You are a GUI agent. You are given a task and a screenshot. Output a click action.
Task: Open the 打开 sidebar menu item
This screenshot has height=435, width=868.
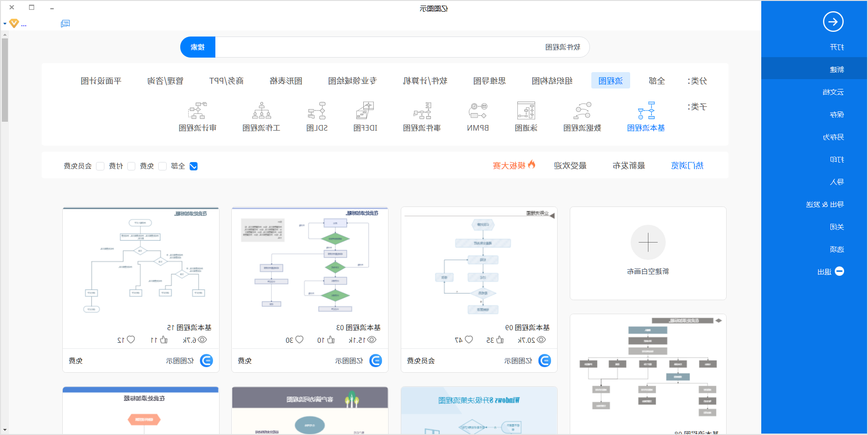(814, 47)
